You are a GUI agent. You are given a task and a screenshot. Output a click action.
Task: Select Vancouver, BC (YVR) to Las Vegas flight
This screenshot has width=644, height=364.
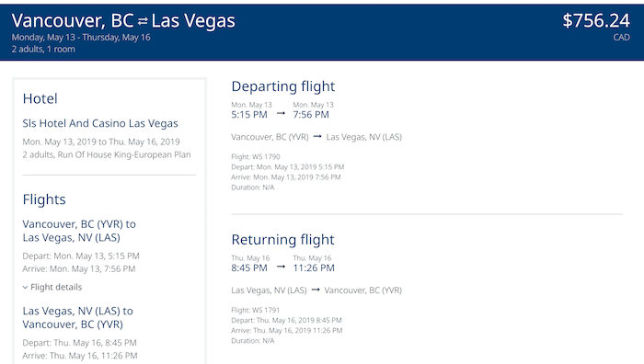(x=79, y=231)
